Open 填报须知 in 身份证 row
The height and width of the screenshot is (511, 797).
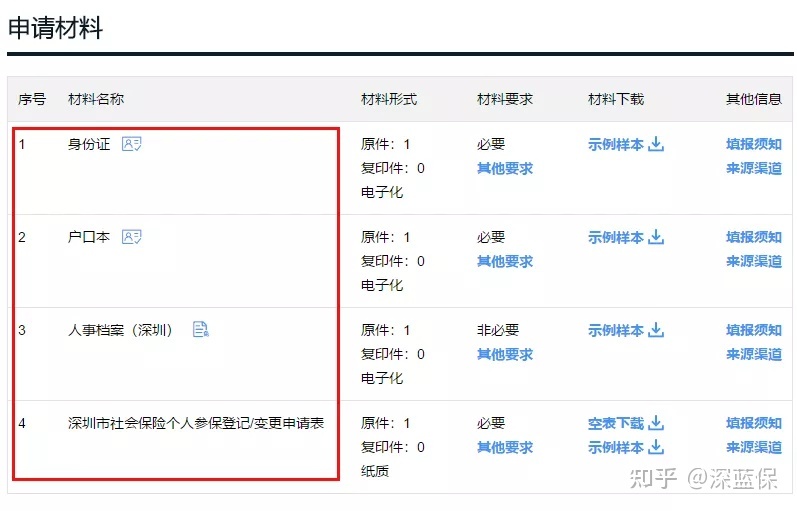coord(754,144)
